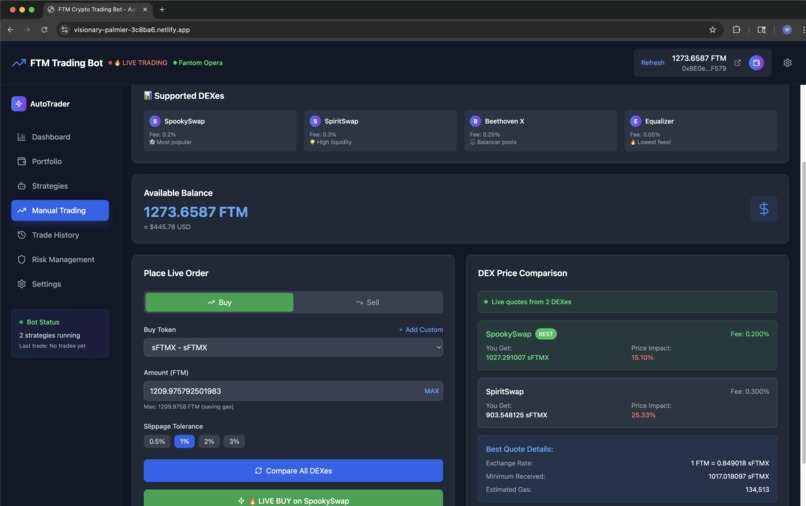806x506 pixels.
Task: Bookmark this page with star icon
Action: point(712,30)
